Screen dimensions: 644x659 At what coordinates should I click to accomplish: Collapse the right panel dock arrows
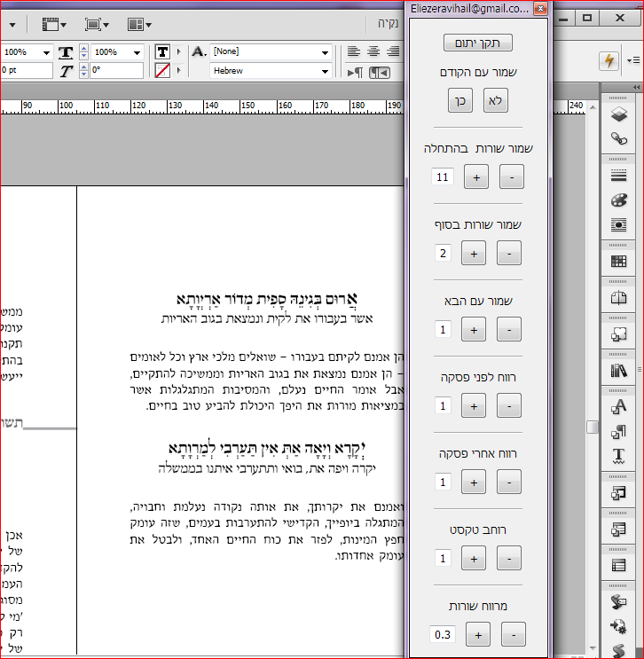tap(637, 88)
